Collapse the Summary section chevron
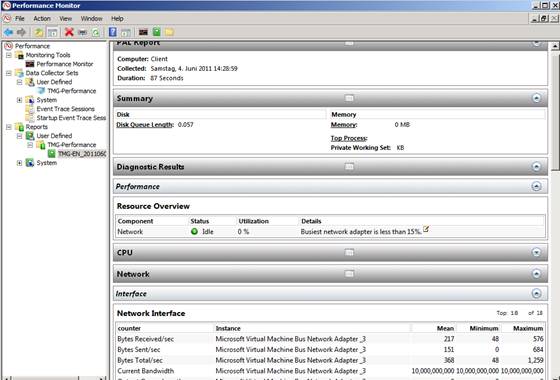560x380 pixels. click(x=536, y=98)
